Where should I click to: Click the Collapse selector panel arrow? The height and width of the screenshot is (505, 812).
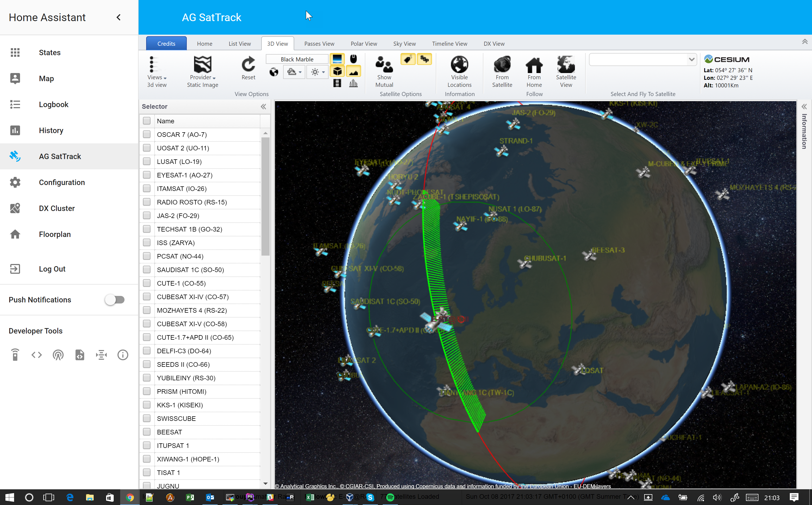(264, 107)
